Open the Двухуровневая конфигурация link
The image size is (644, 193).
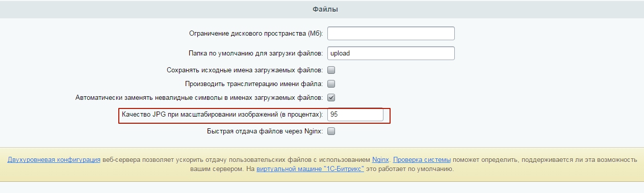tap(54, 159)
